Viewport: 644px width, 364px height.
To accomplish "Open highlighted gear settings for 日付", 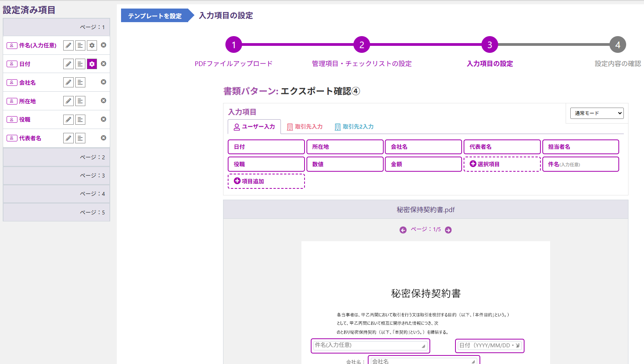I will tap(92, 64).
